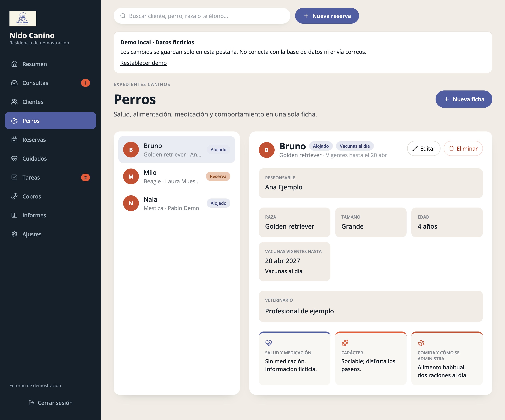
Task: Click the Ana Ejemplo responsable value
Action: tap(284, 187)
